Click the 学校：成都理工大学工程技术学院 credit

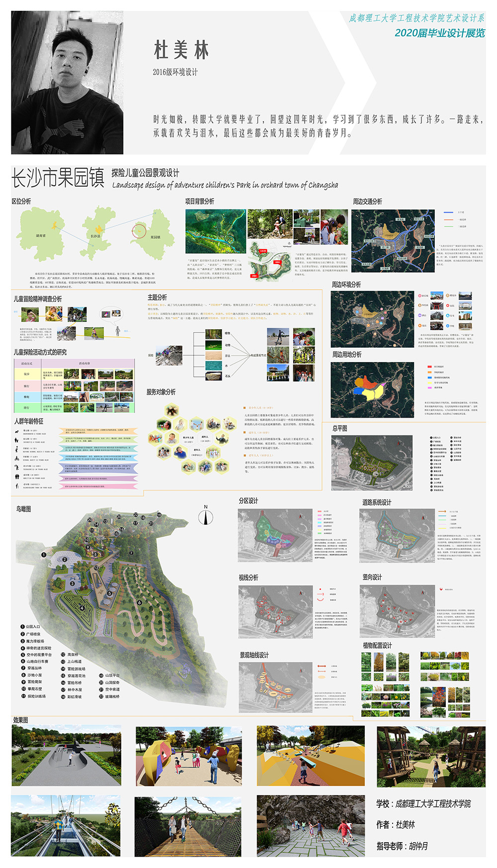coord(423,803)
